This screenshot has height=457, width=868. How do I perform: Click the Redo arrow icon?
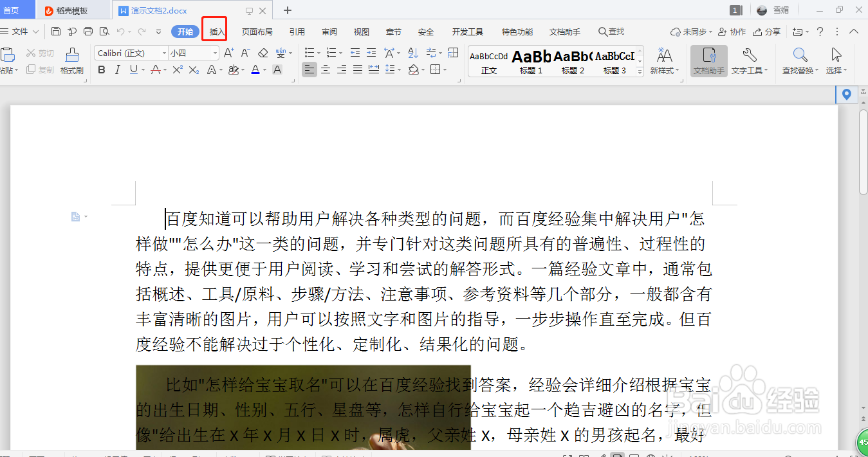[x=142, y=32]
